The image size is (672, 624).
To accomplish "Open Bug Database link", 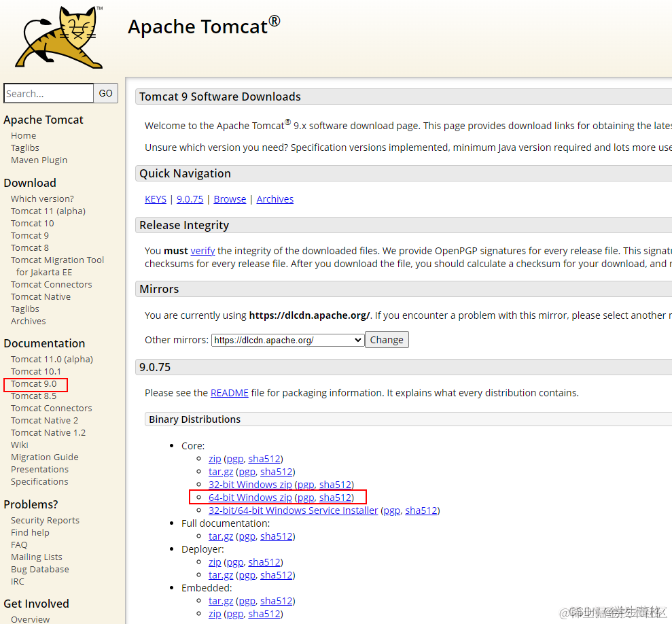I will (x=40, y=569).
